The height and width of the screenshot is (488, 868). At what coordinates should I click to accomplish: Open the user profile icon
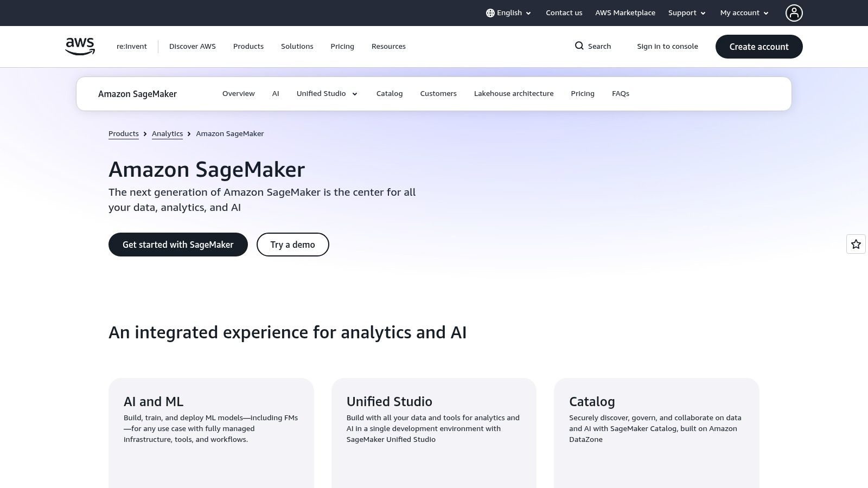point(794,13)
